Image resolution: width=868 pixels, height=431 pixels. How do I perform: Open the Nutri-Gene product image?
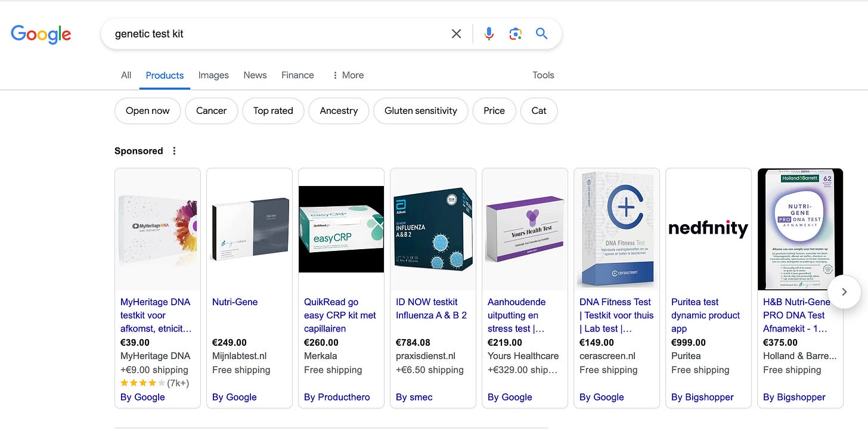coord(249,229)
